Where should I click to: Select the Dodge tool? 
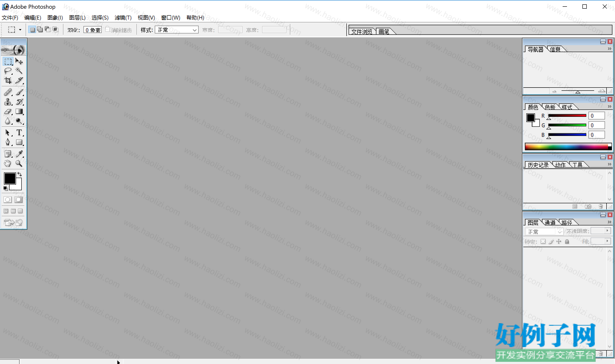click(x=19, y=121)
